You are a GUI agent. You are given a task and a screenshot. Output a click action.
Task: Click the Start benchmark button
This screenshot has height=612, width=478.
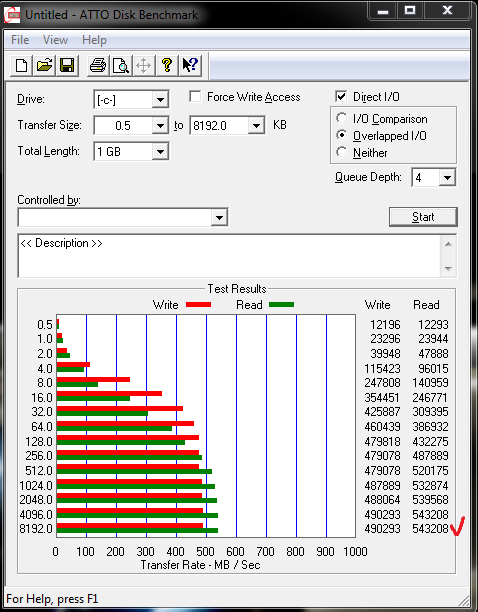(x=423, y=217)
